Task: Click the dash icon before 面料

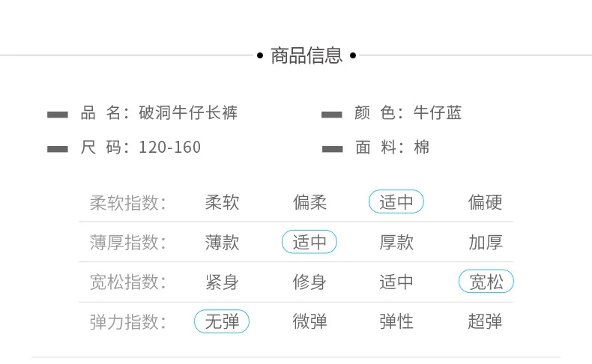Action: (332, 149)
